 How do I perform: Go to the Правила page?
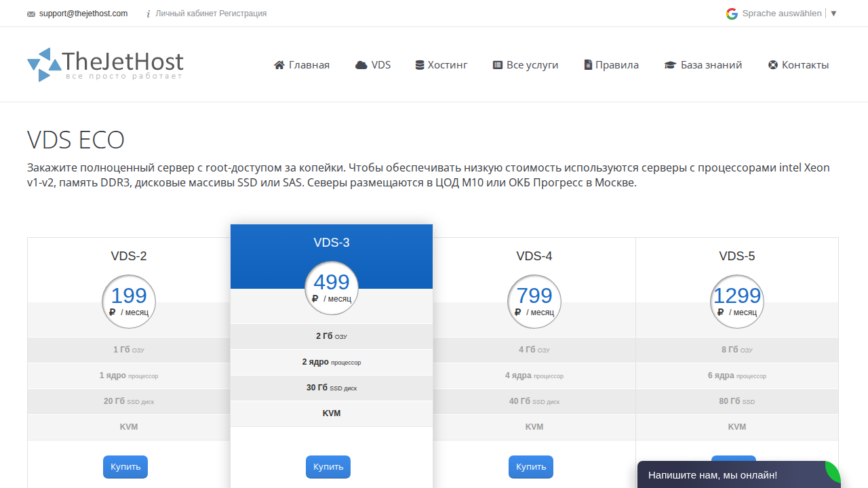click(x=612, y=65)
